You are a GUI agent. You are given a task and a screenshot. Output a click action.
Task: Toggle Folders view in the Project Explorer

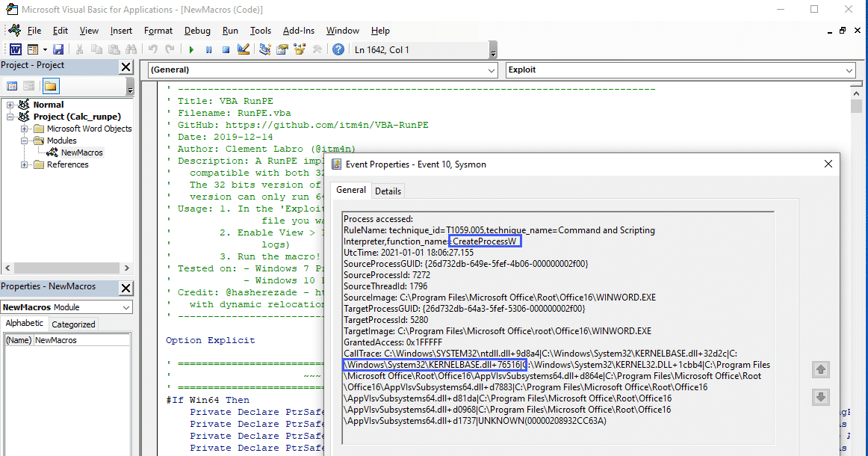pos(49,84)
